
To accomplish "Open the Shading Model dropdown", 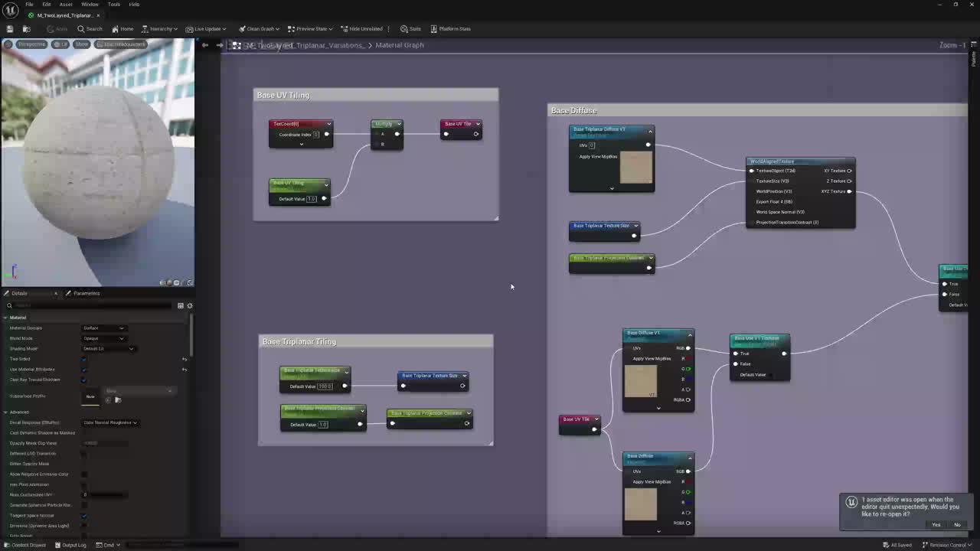I will pos(109,349).
